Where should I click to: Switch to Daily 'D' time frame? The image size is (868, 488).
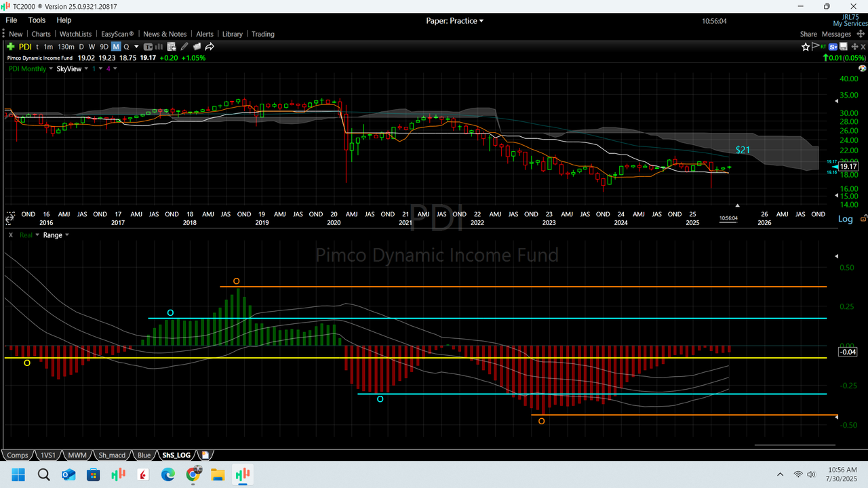(81, 47)
